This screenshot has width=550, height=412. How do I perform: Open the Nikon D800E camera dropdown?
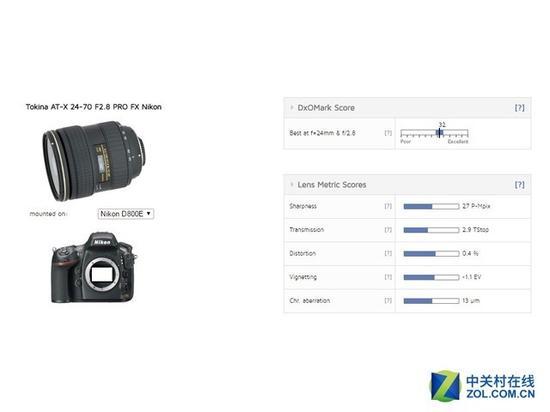pyautogui.click(x=126, y=214)
